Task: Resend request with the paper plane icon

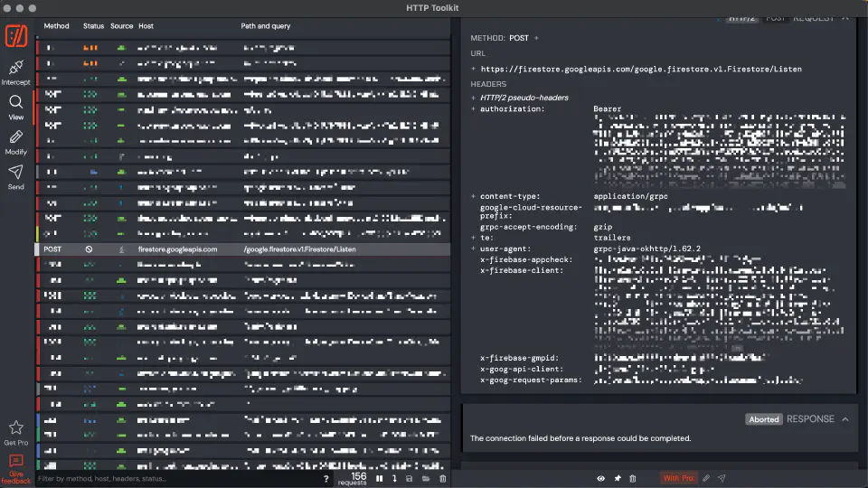Action: 722,478
